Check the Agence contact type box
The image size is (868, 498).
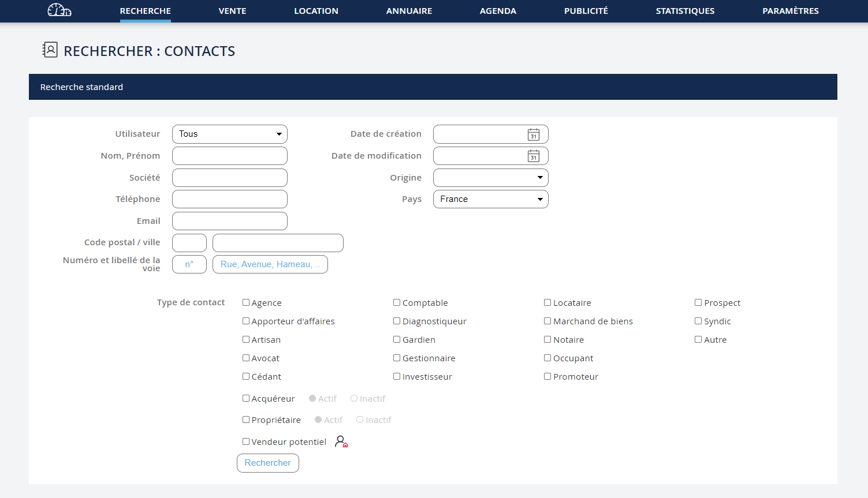(246, 302)
